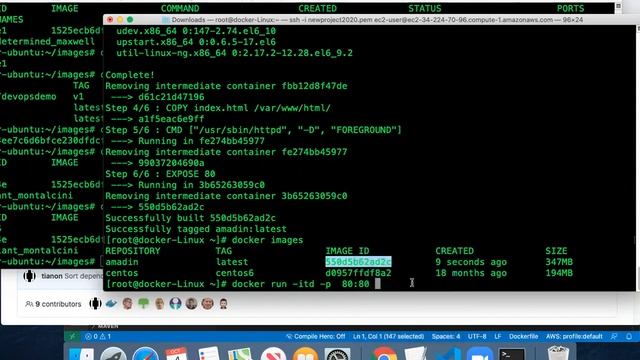640x360 pixels.
Task: Open the first contributor's black avatar
Action: point(95,304)
